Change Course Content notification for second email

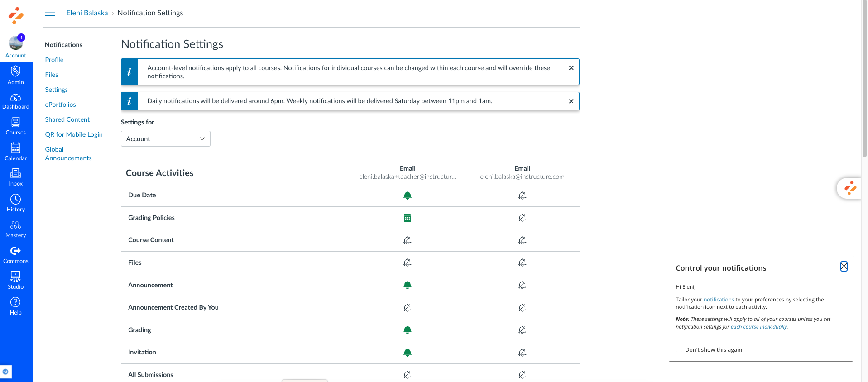[522, 240]
